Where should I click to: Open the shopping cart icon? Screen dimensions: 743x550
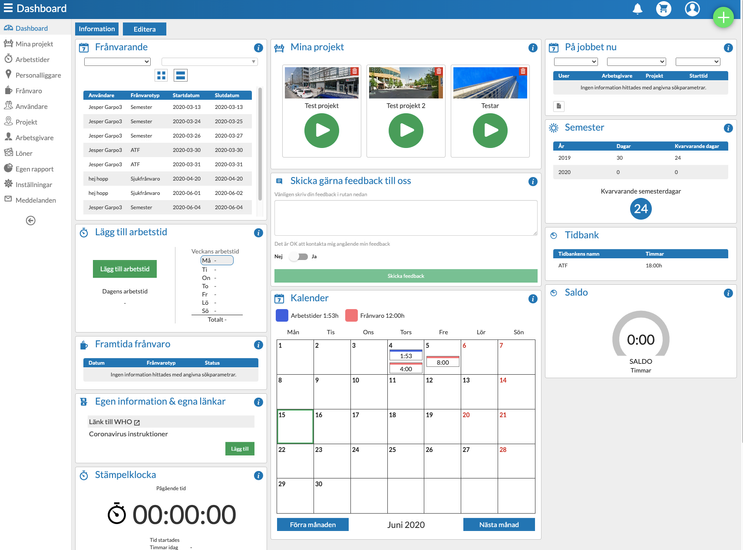click(663, 9)
